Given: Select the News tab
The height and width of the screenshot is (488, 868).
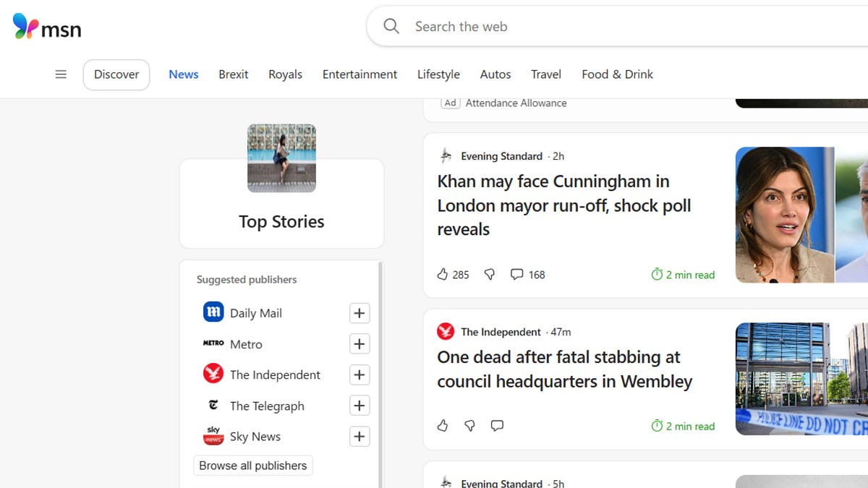Looking at the screenshot, I should [184, 74].
